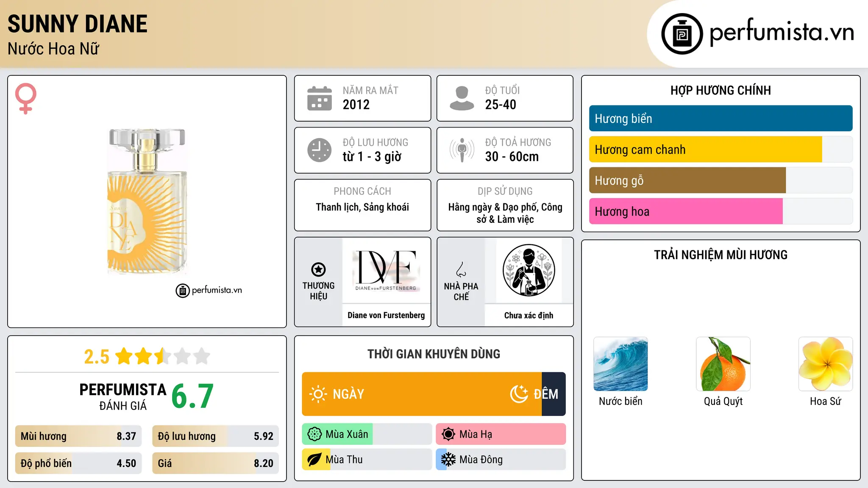The image size is (868, 488).
Task: Click the launch year 2012
Action: [356, 105]
